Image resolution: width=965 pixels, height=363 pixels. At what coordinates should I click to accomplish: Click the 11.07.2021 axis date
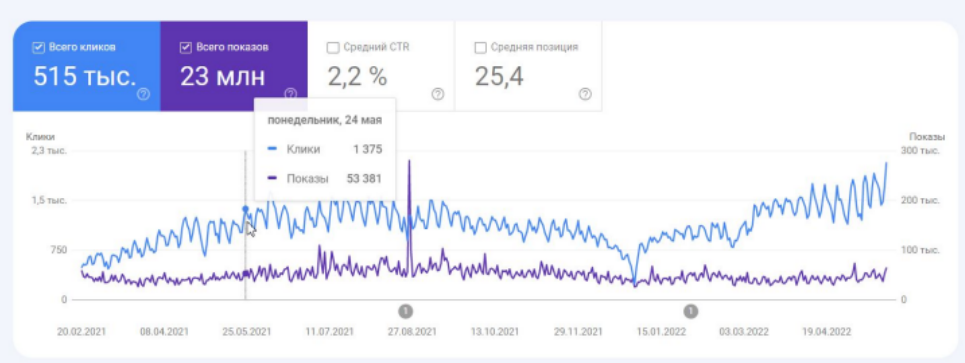[x=329, y=332]
